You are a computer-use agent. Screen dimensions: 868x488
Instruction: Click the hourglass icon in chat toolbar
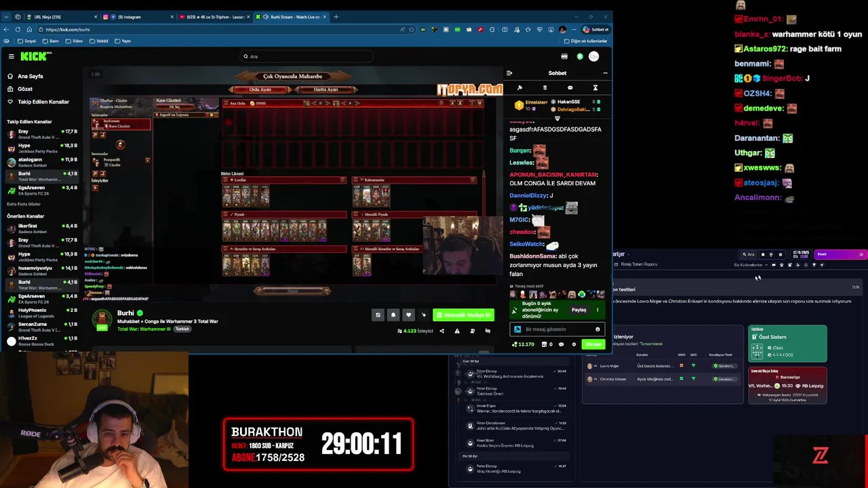point(595,88)
